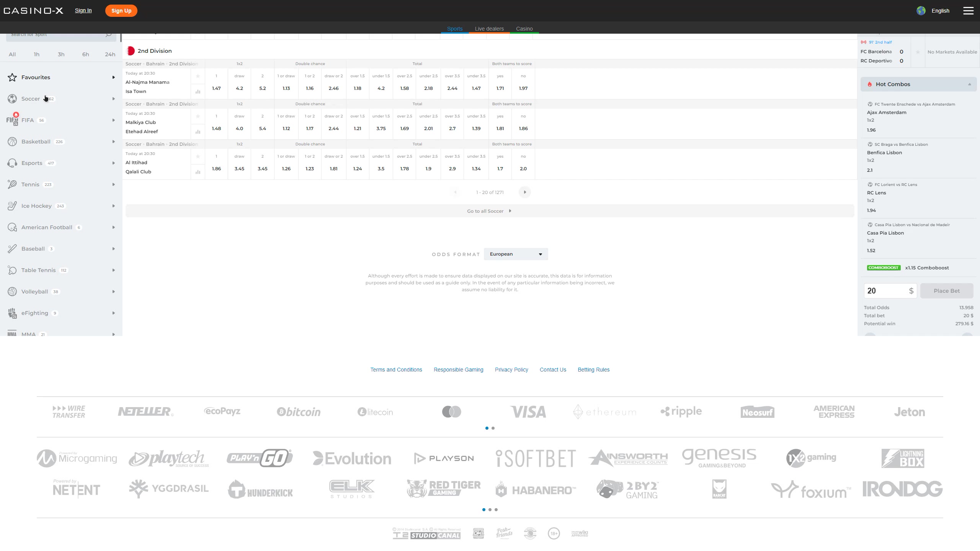Switch to the Live dealers tab
Screen dimensions: 980x551
489,29
